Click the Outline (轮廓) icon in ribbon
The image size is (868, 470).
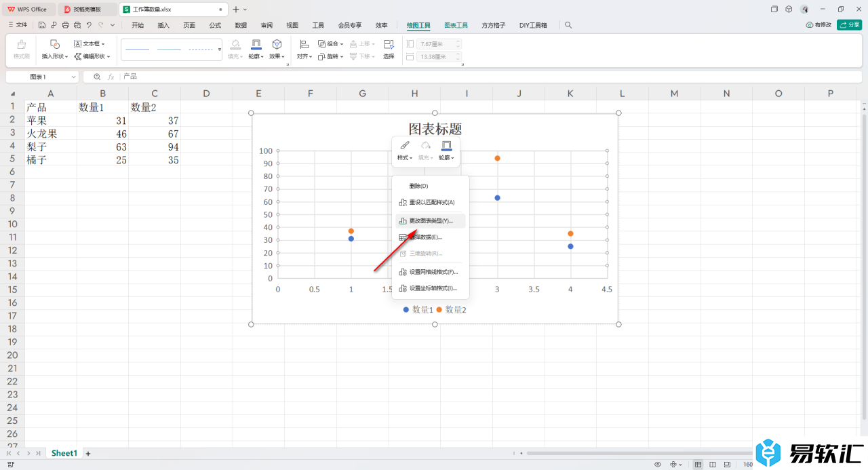256,43
